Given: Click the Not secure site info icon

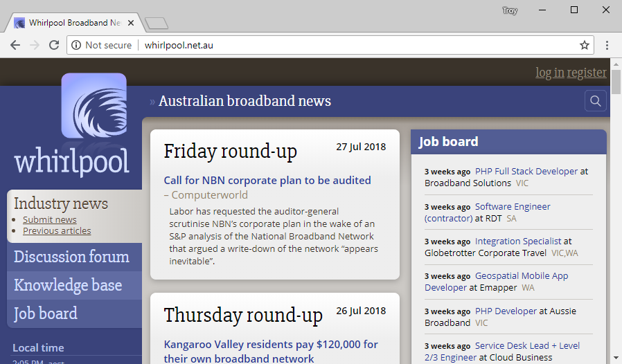Looking at the screenshot, I should point(75,45).
